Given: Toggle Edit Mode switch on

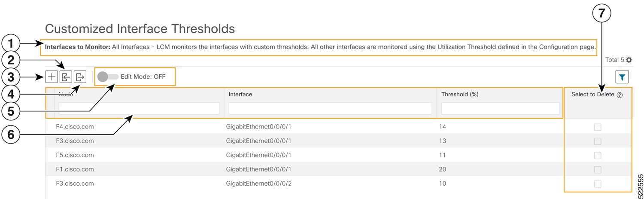Looking at the screenshot, I should [108, 77].
